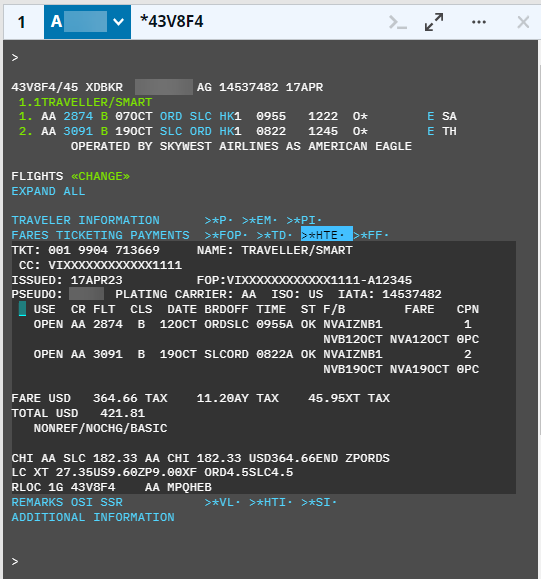Image resolution: width=541 pixels, height=579 pixels.
Task: Click flight number 2874 in segment 1
Action: [x=78, y=117]
